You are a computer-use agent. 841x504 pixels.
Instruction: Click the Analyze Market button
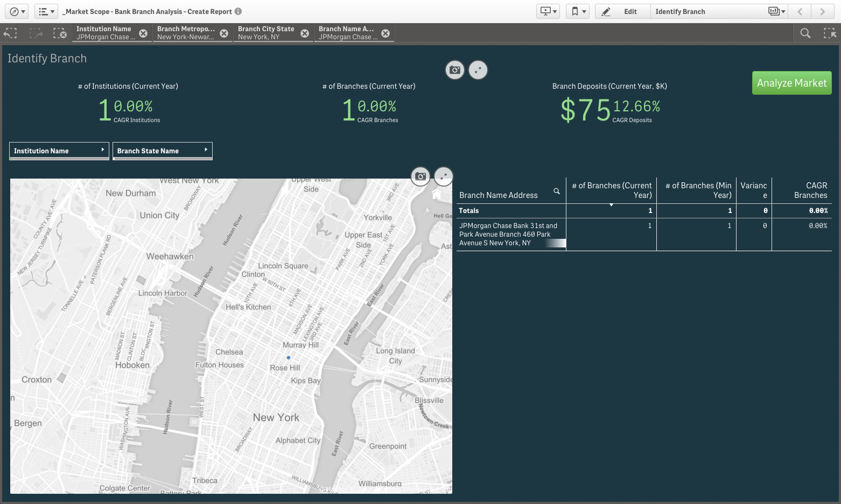[791, 83]
